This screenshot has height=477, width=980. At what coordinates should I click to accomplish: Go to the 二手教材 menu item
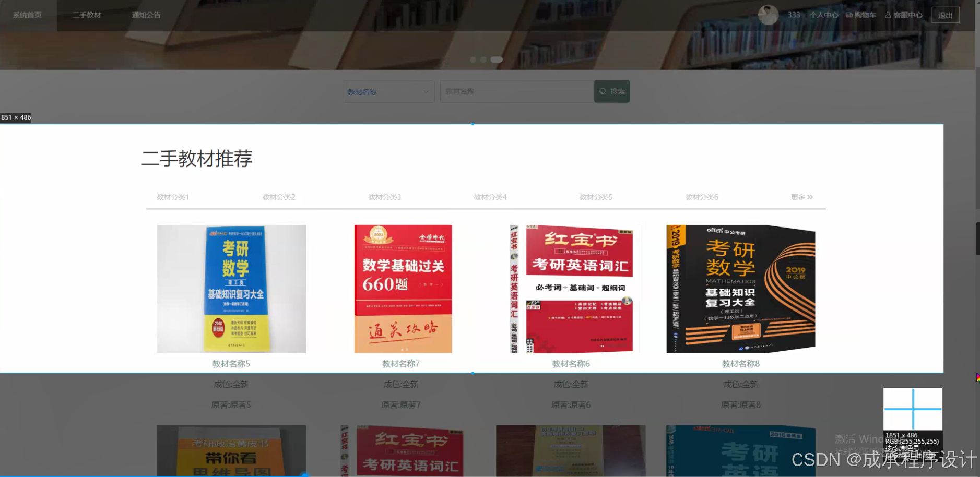click(87, 15)
